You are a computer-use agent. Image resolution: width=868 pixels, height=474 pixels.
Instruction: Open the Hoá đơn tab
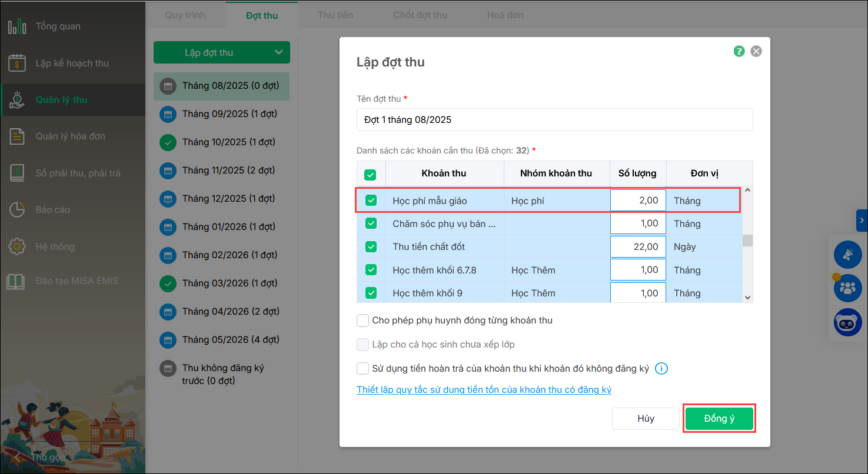coord(505,15)
